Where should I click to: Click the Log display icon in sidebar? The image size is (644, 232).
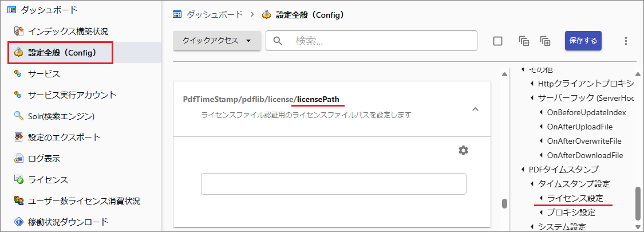(18, 159)
